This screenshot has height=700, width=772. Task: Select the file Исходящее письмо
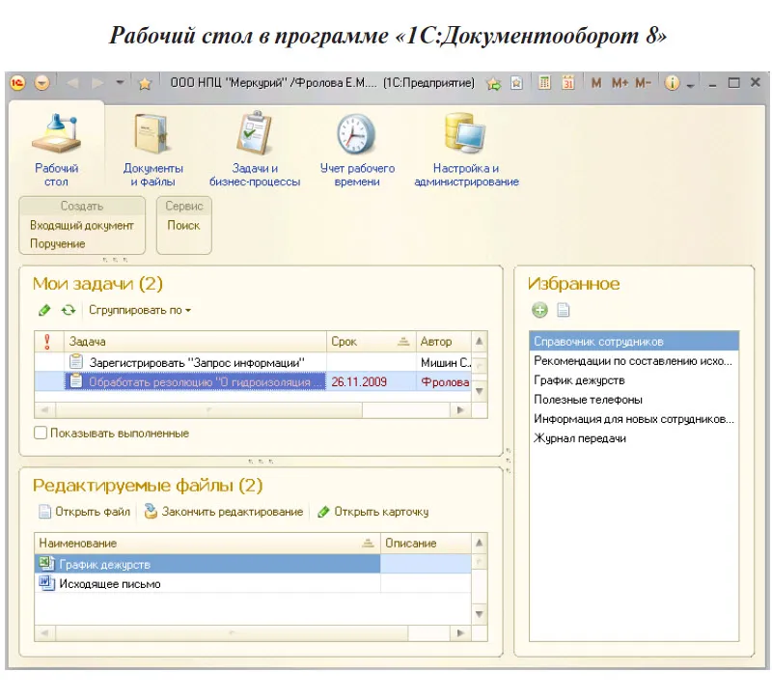[x=207, y=584]
